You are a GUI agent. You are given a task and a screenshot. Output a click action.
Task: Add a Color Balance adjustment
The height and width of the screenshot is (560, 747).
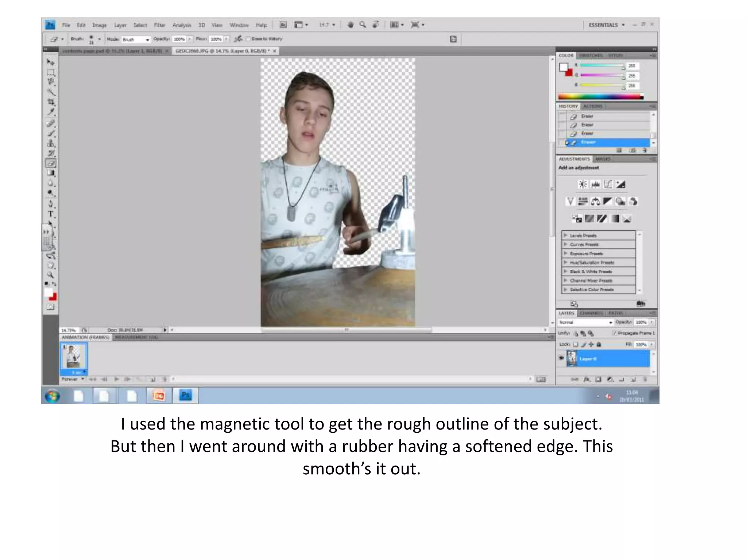pos(595,202)
